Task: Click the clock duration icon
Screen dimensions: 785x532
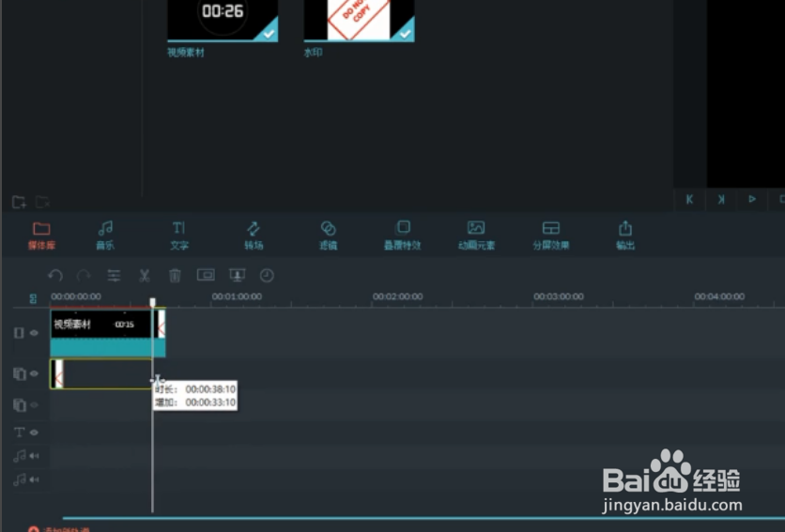Action: coord(267,275)
